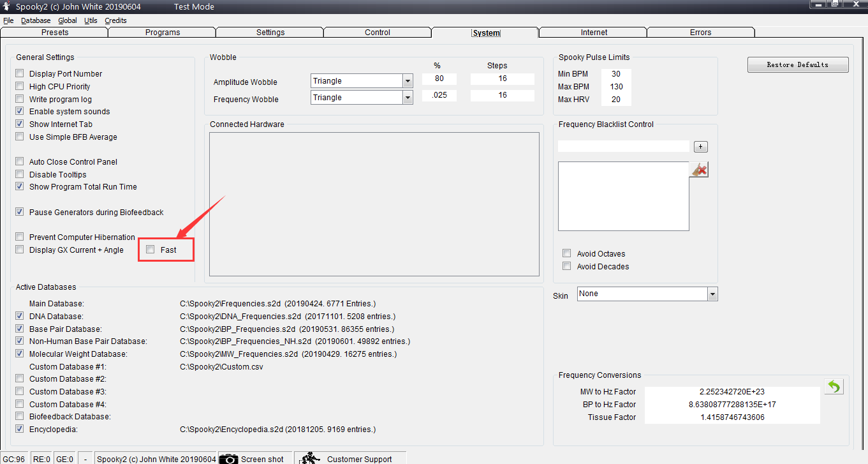This screenshot has width=868, height=464.
Task: Enable the Fast checkbox
Action: point(151,250)
